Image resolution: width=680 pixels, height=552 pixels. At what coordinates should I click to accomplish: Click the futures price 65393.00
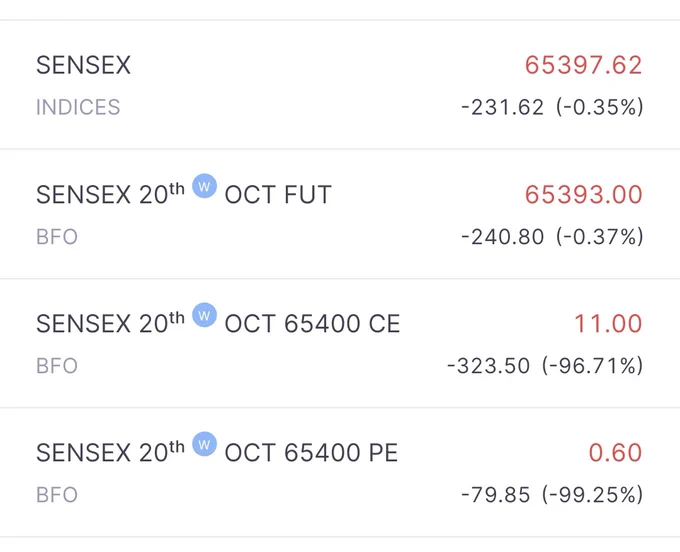[x=583, y=194]
